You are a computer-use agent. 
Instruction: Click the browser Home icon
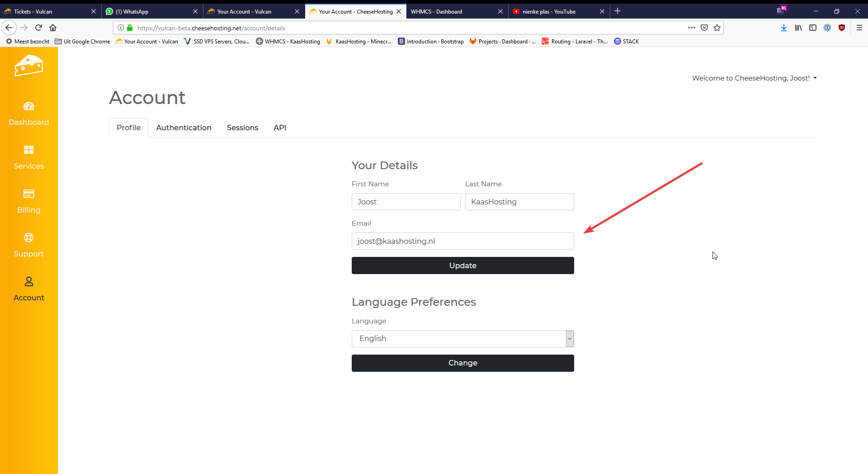click(x=53, y=28)
